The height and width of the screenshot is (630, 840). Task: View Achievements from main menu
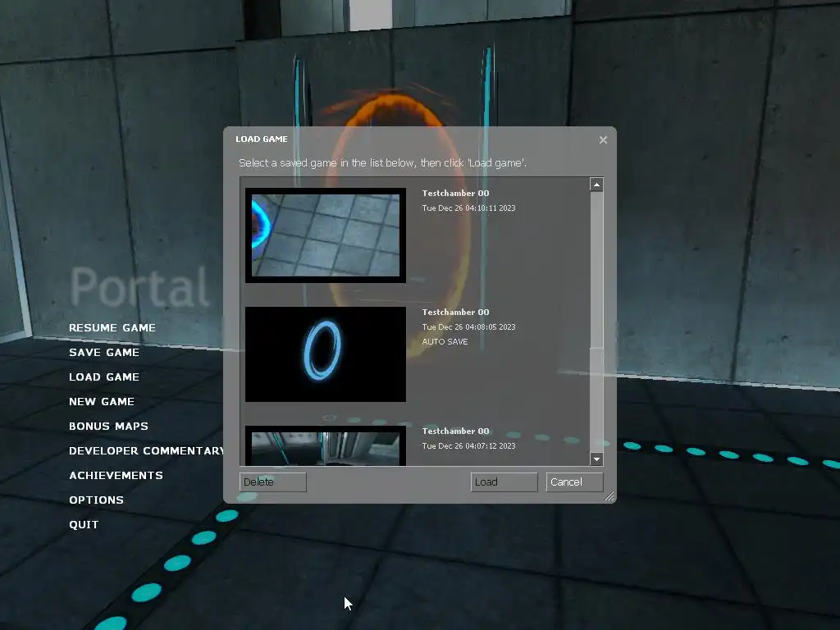pos(116,476)
